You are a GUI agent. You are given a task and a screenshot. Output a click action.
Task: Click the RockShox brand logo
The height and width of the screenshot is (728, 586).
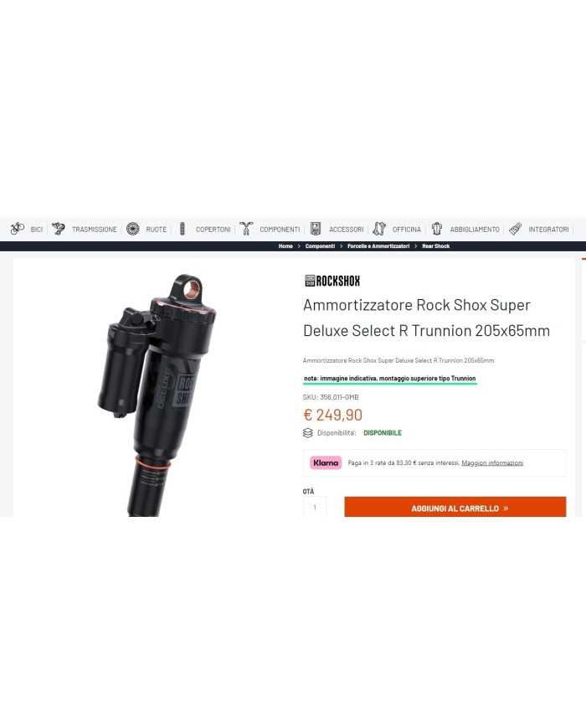pos(332,281)
